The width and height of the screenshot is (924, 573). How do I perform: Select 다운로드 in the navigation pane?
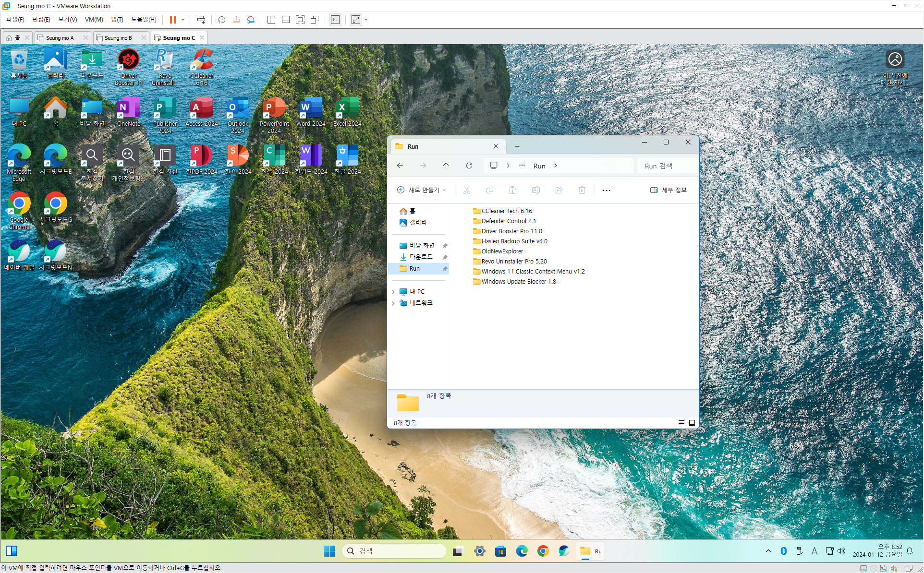pos(421,257)
